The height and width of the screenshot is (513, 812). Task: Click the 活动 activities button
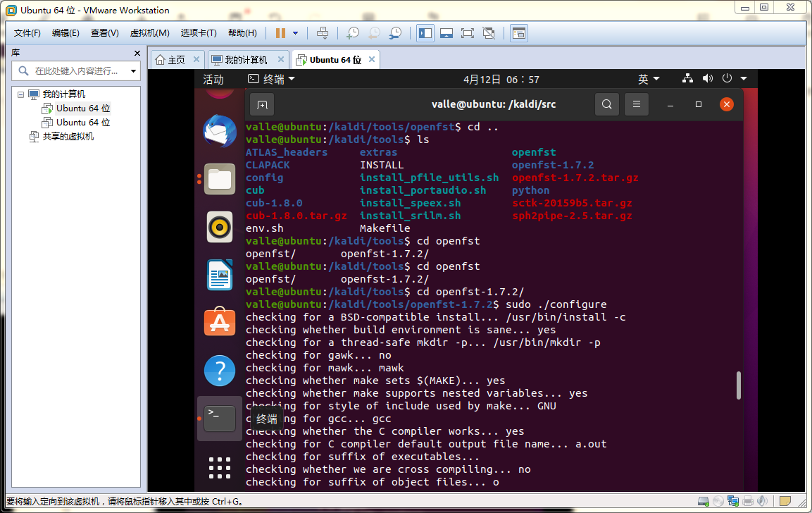(x=213, y=80)
